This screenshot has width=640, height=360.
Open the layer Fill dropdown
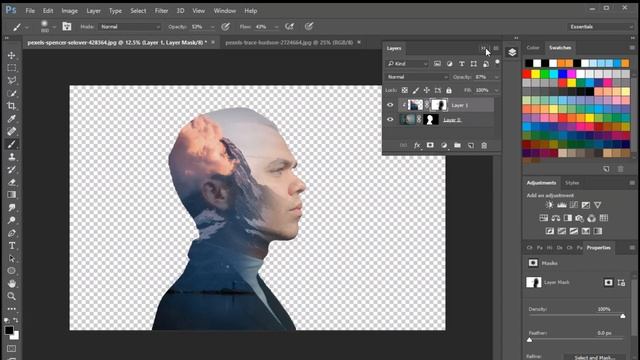pos(496,90)
